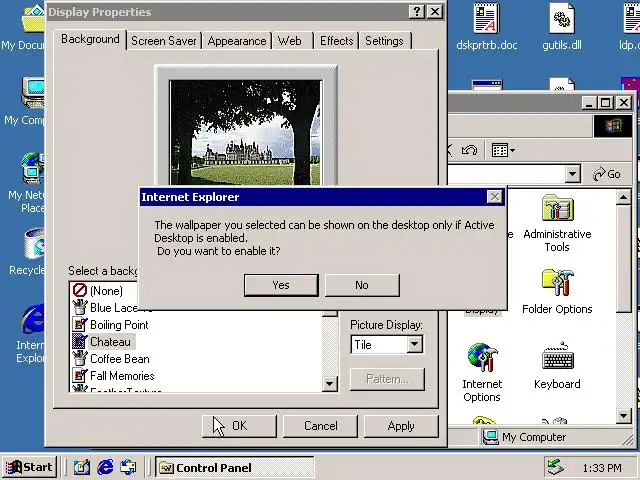Screen dimensions: 640x480
Task: Click the Windows logo throbber in Control Panel
Action: click(x=613, y=126)
